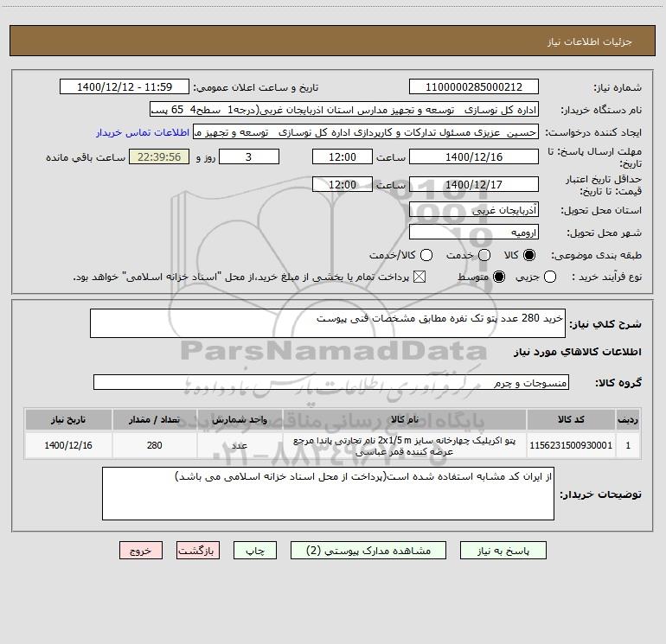This screenshot has width=666, height=644.
Task: Click price validity date field 1400/12/17
Action: 474,184
